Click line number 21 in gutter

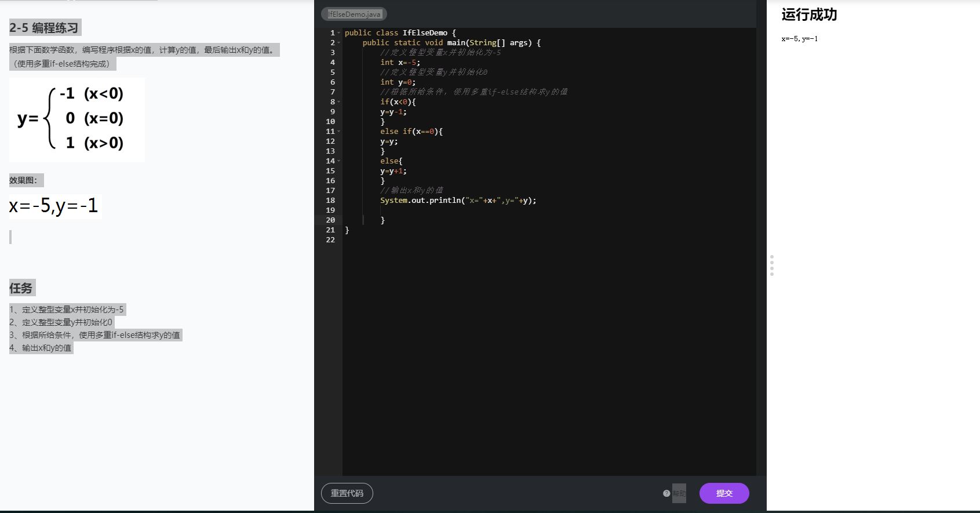click(x=330, y=230)
